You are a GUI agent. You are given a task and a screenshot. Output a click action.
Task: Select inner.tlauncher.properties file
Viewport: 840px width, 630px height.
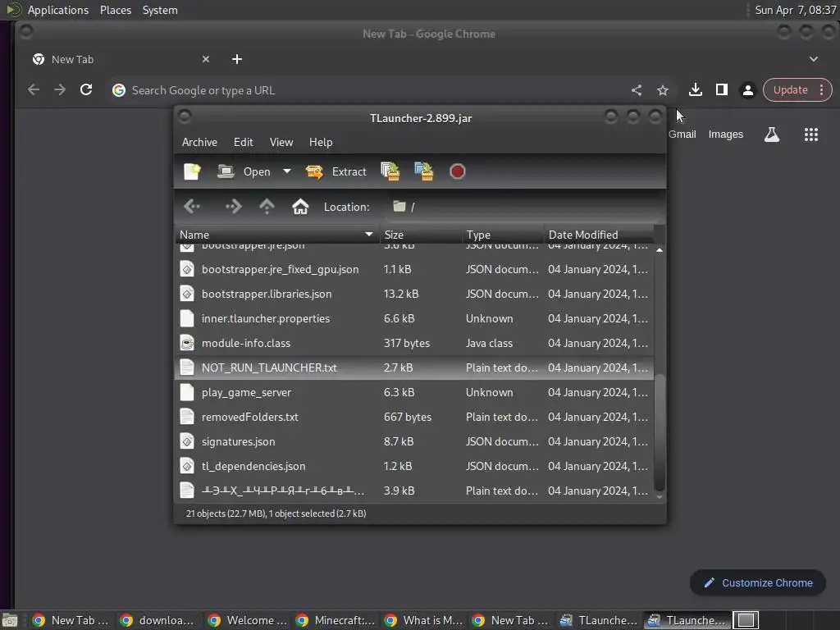(x=414, y=318)
